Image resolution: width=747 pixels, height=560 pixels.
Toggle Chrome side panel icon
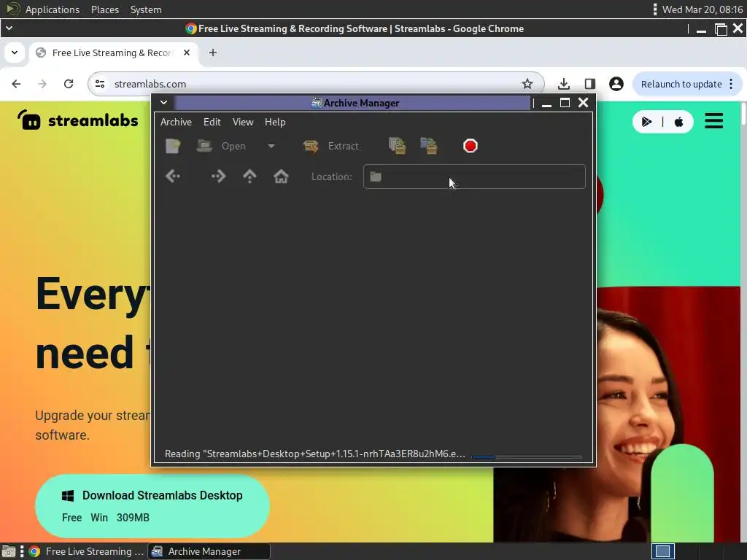[589, 84]
